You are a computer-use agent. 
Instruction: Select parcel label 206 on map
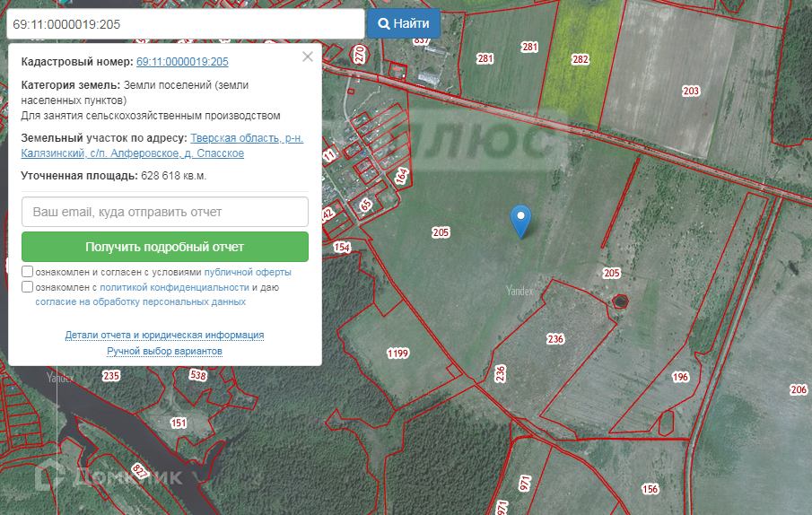tap(799, 389)
